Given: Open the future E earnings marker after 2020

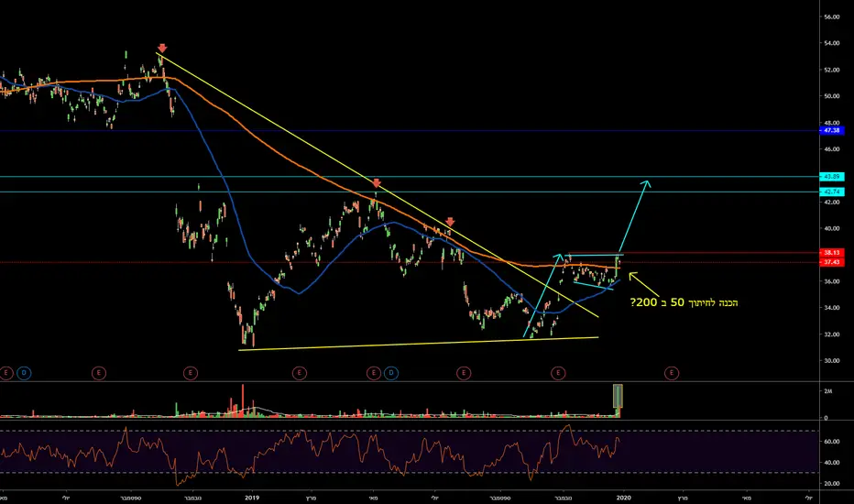Looking at the screenshot, I should pos(672,373).
